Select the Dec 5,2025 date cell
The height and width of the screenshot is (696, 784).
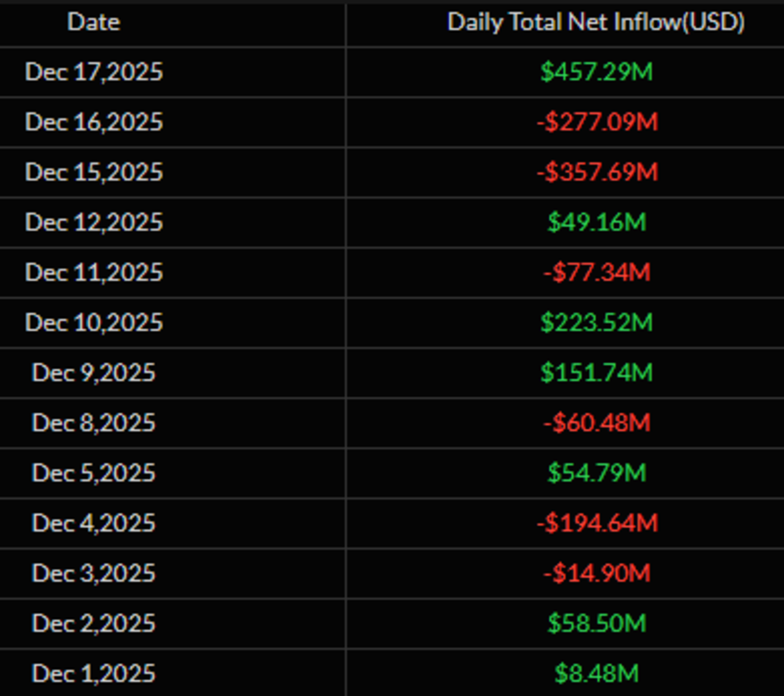coord(94,473)
